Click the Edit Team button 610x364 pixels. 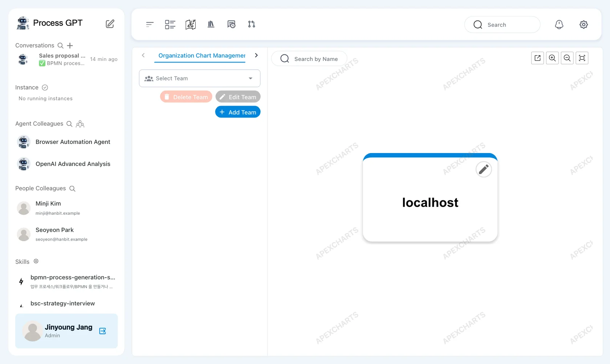coord(238,97)
